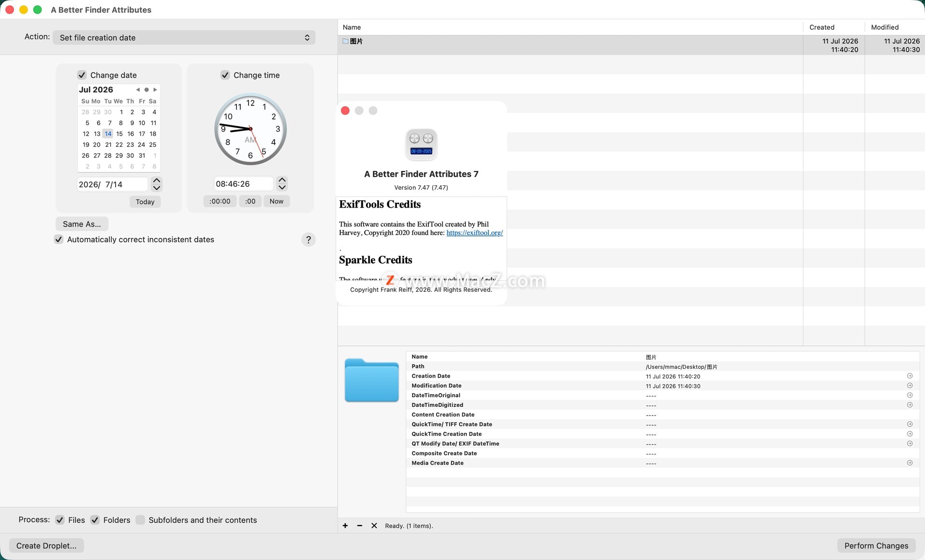Screen dimensions: 925x560
Task: Select July 14 in the calendar
Action: click(x=108, y=134)
